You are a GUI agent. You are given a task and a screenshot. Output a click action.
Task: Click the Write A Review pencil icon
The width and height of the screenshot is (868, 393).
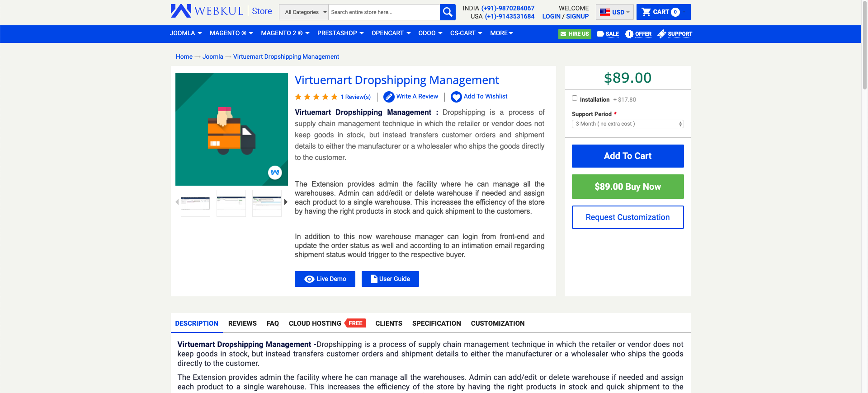click(x=389, y=97)
